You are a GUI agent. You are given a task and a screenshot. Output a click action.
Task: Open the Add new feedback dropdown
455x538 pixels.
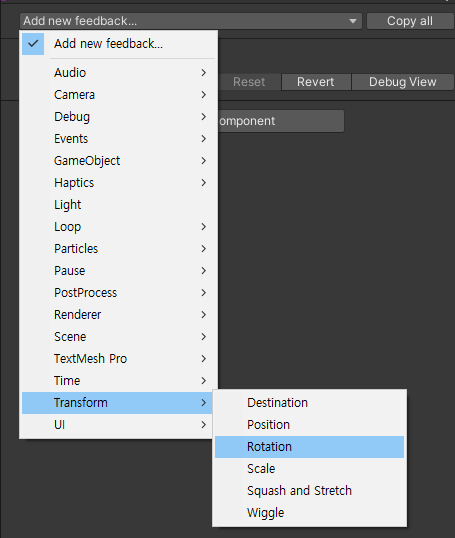pos(191,21)
